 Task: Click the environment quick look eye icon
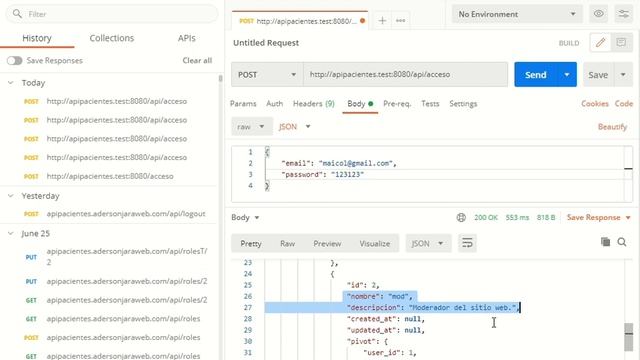tap(598, 14)
